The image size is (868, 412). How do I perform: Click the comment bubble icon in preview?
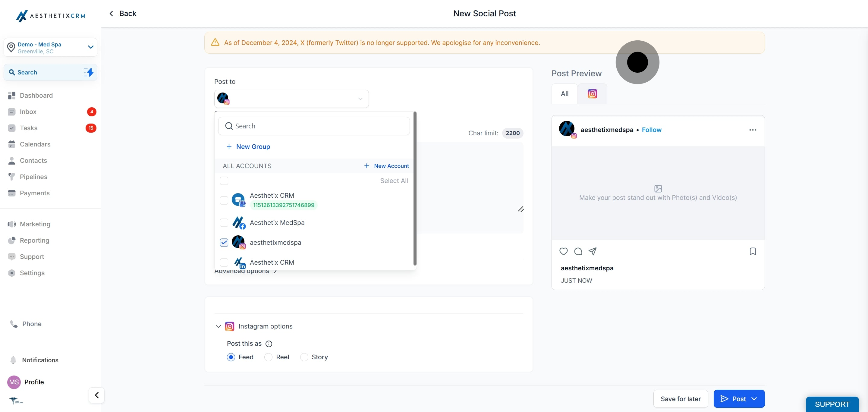coord(578,251)
